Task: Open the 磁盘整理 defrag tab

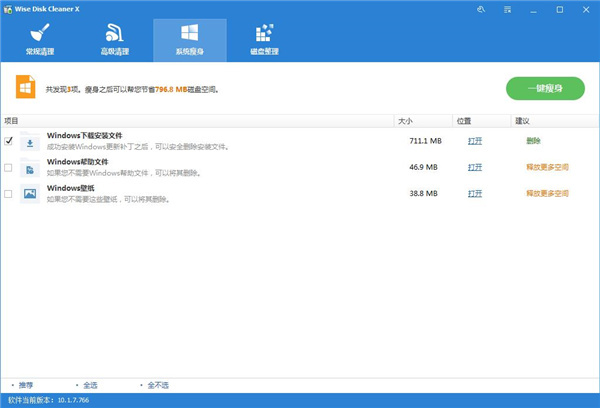Action: pyautogui.click(x=264, y=40)
